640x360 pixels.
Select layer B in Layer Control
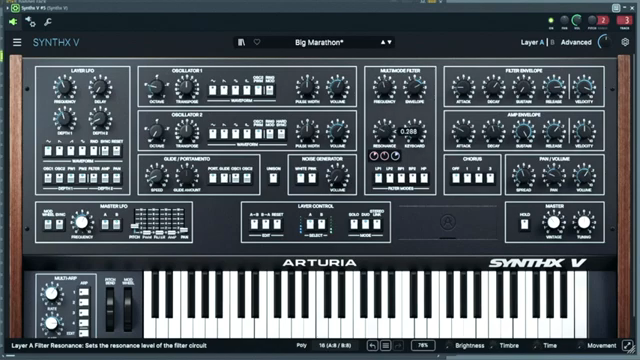(x=322, y=224)
